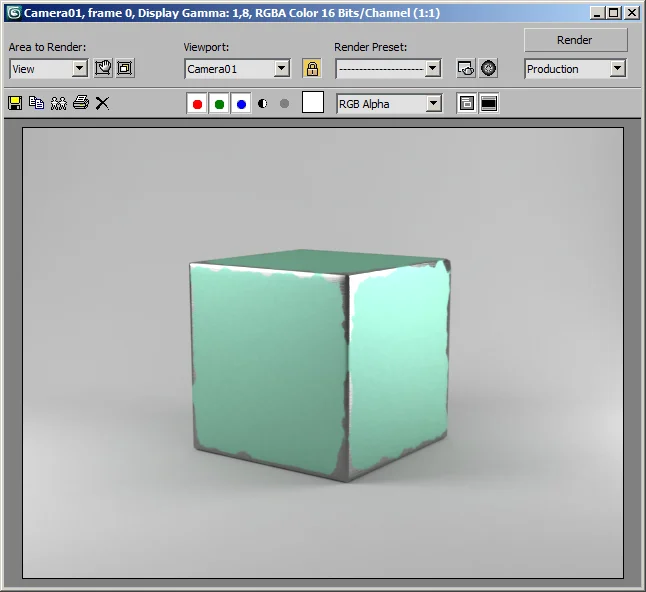This screenshot has height=592, width=646.
Task: Expand the Render Preset dropdown
Action: [388, 69]
